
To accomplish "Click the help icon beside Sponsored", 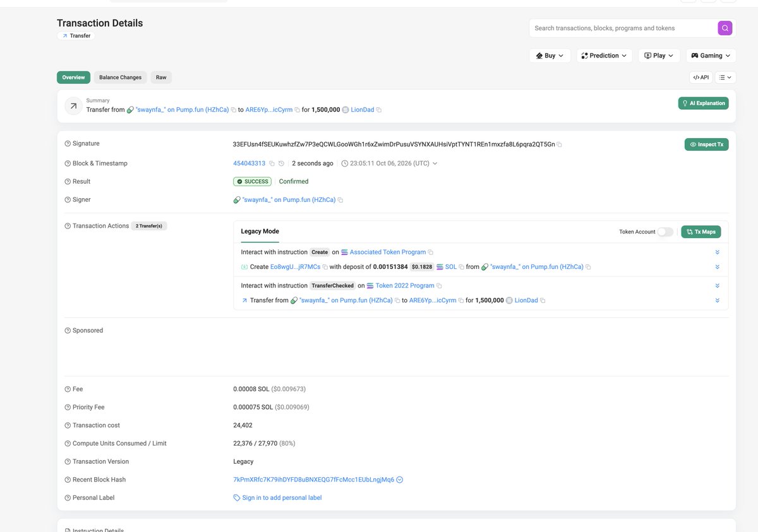I will (68, 331).
